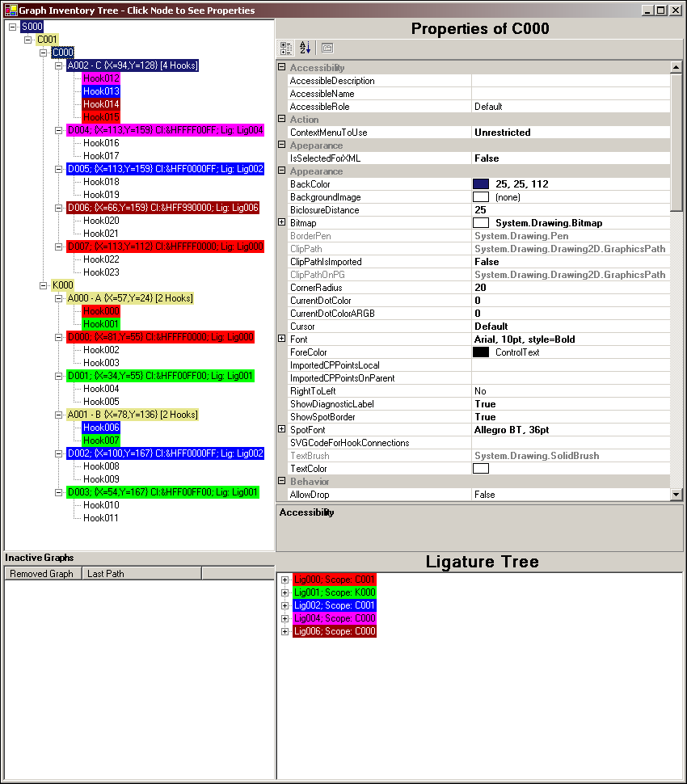This screenshot has width=687, height=784.
Task: Click the application icon in title bar
Action: pyautogui.click(x=10, y=11)
